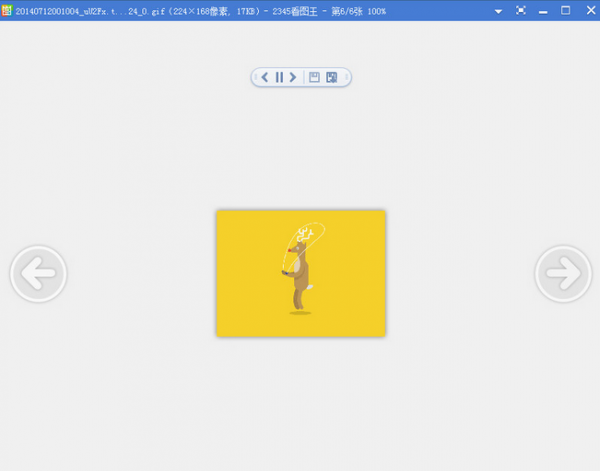Image resolution: width=600 pixels, height=471 pixels.
Task: Save all GIF frames as images
Action: pyautogui.click(x=332, y=77)
